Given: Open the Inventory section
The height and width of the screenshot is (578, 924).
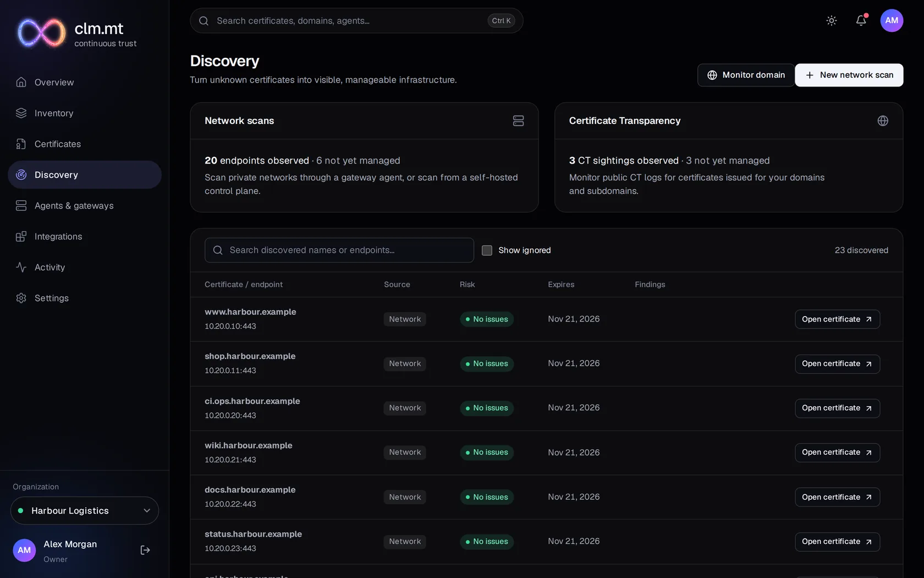Looking at the screenshot, I should click(85, 113).
